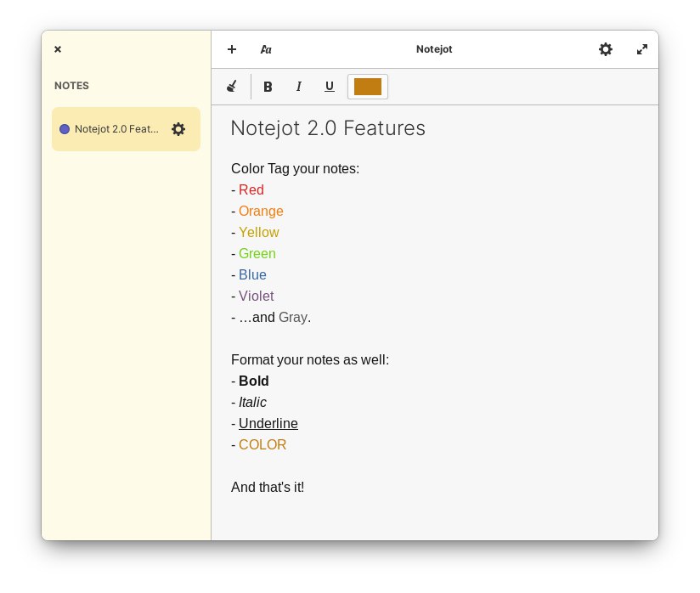The height and width of the screenshot is (593, 700).
Task: Click the Notejot title in header bar
Action: (x=434, y=49)
